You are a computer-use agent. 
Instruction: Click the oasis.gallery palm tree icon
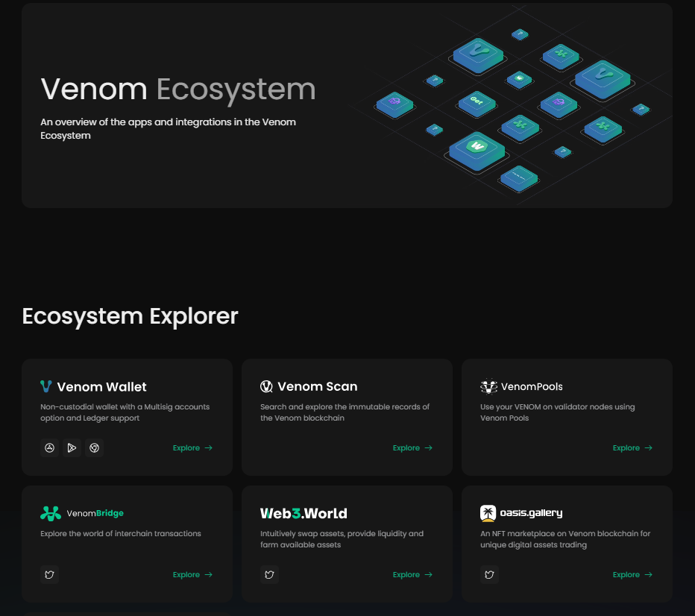[488, 513]
